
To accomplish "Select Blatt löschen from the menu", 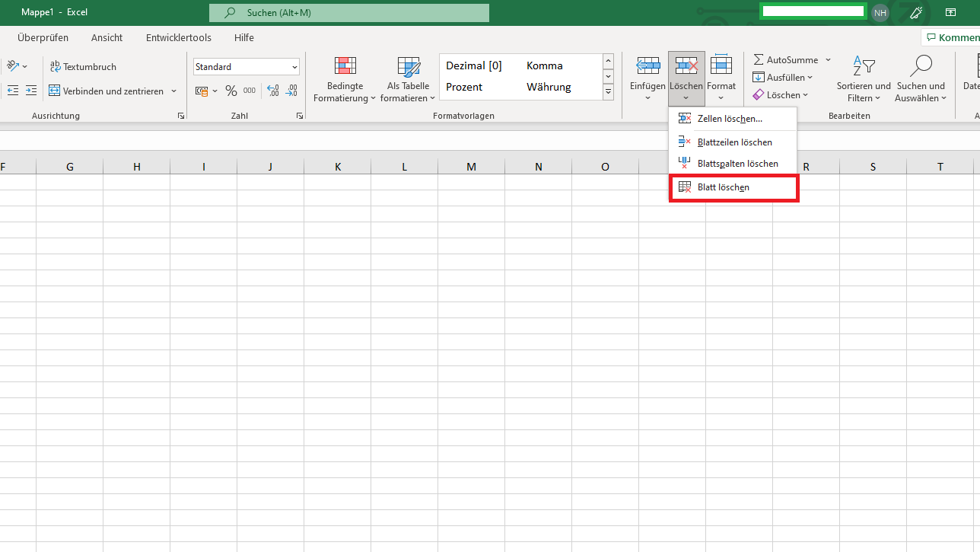I will [724, 187].
